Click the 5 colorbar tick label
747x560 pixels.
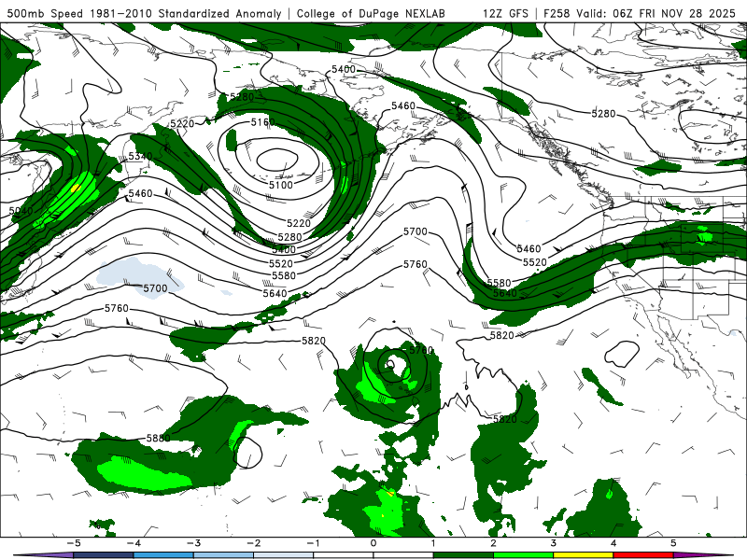point(673,543)
